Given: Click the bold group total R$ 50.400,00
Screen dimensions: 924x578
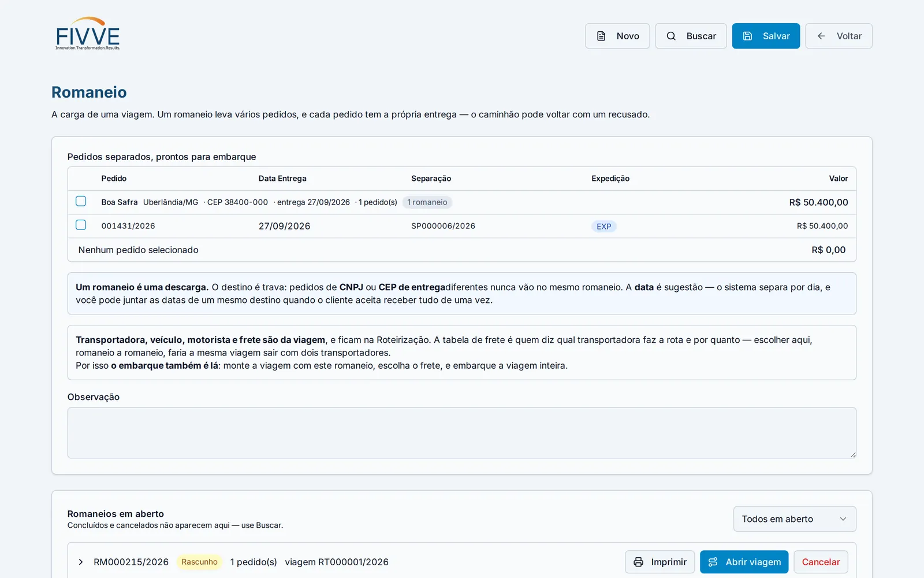Looking at the screenshot, I should tap(818, 202).
